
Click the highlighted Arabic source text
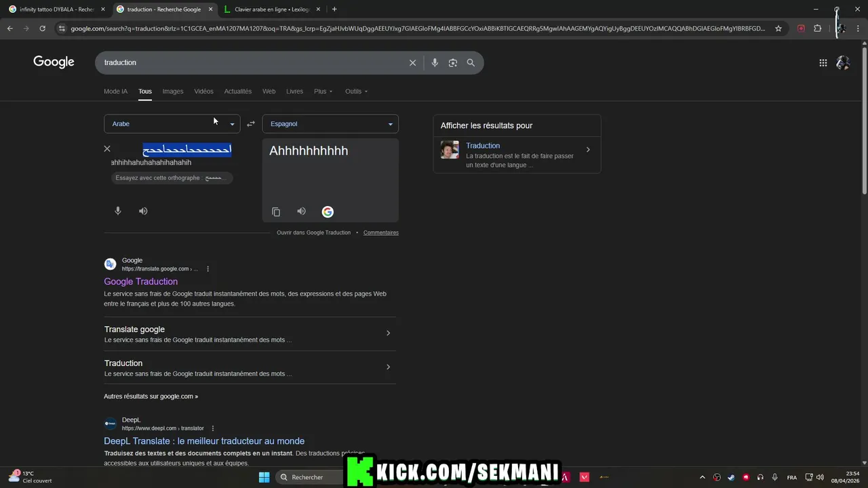click(x=187, y=150)
